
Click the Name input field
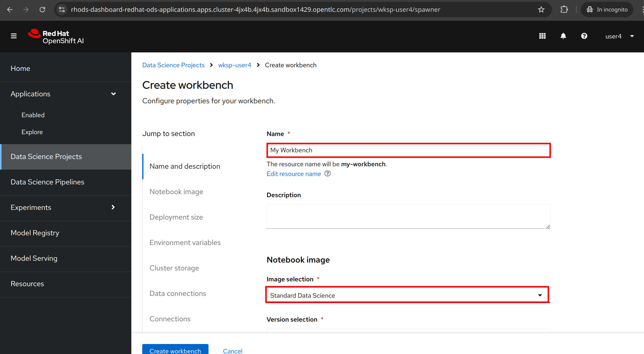tap(408, 150)
